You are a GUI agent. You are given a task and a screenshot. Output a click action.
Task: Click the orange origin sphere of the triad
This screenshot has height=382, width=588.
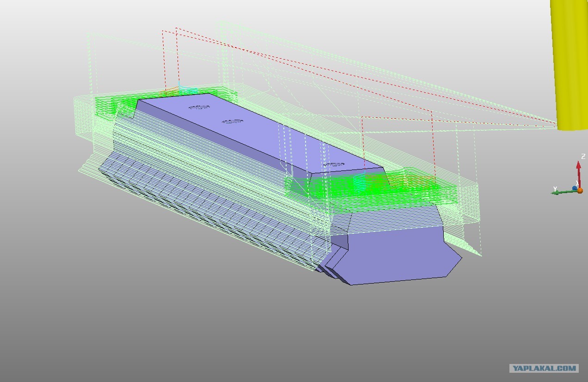click(x=580, y=190)
